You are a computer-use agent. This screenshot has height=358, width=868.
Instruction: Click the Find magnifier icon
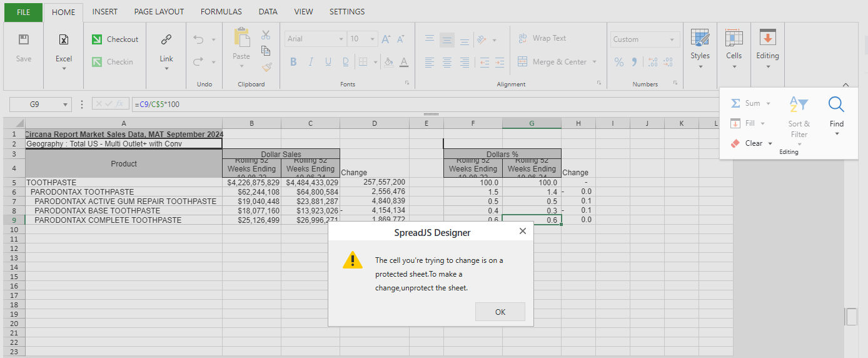click(836, 104)
